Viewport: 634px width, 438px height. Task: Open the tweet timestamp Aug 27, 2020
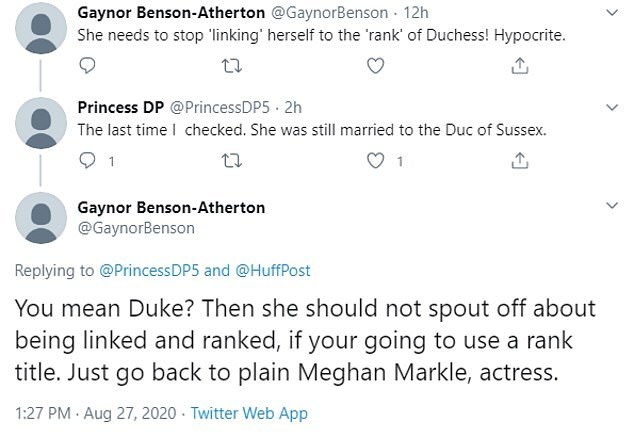point(95,413)
